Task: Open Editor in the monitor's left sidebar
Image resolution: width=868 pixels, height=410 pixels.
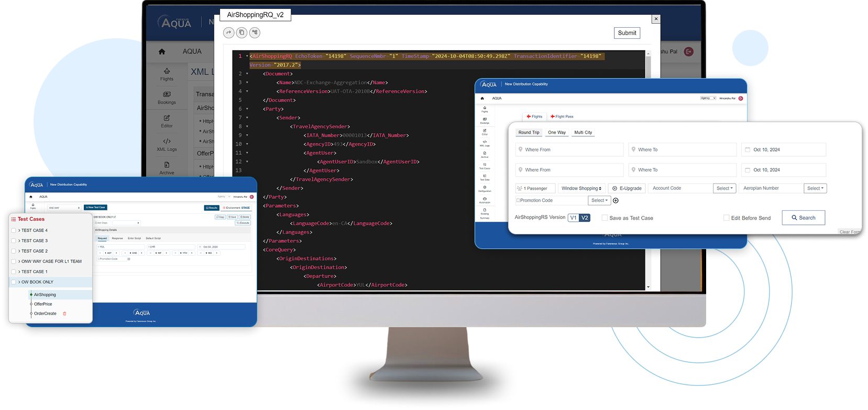Action: [167, 122]
